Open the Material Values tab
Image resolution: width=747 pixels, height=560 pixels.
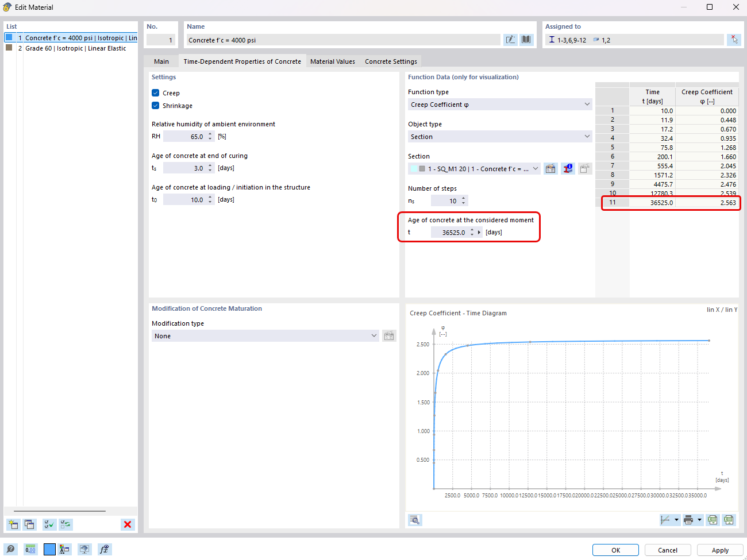[332, 61]
